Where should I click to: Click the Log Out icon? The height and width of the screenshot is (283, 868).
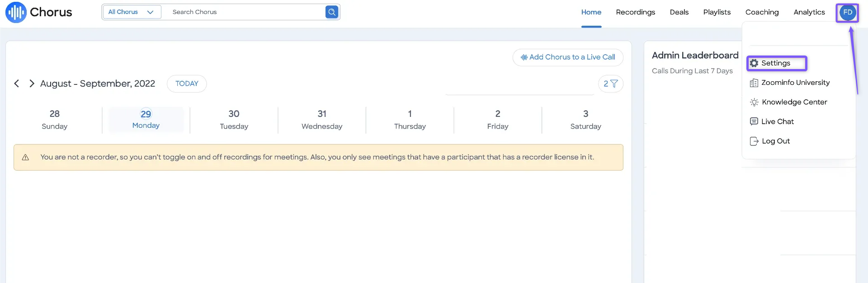tap(754, 141)
